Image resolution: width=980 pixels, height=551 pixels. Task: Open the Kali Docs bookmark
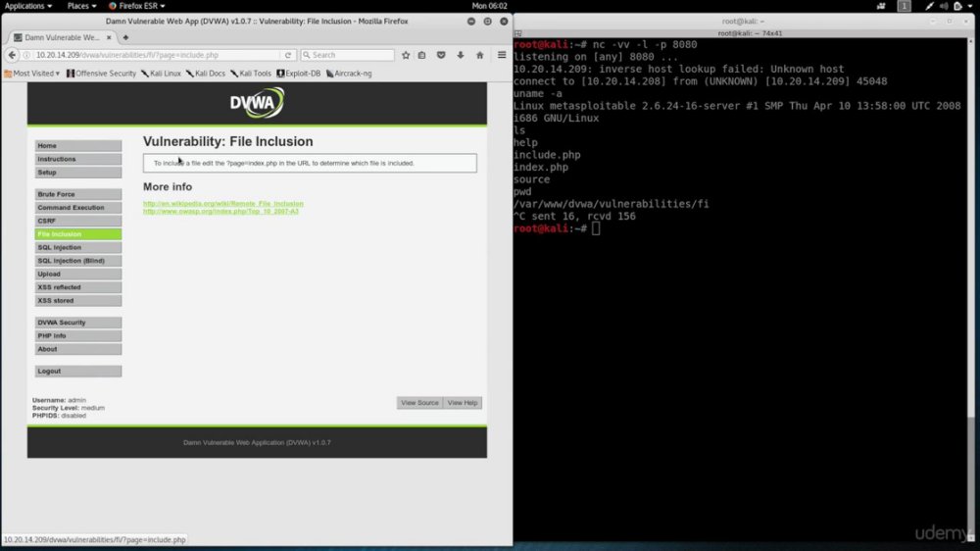click(x=206, y=74)
